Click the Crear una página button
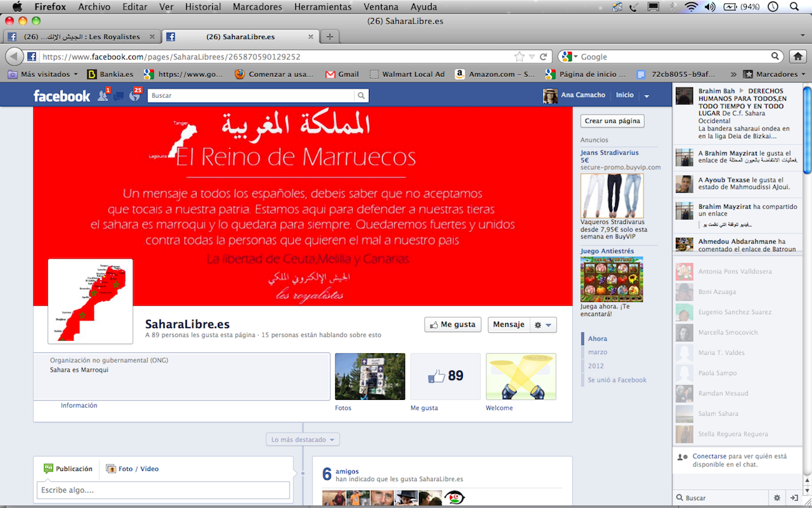The width and height of the screenshot is (812, 508). (612, 121)
